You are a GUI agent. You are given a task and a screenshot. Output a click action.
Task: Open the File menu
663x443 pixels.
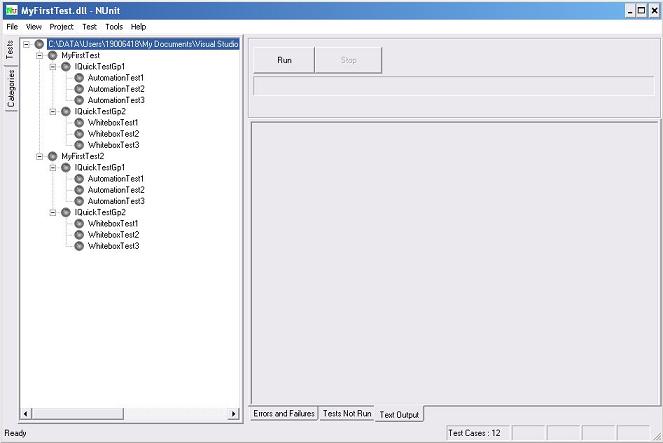click(12, 27)
